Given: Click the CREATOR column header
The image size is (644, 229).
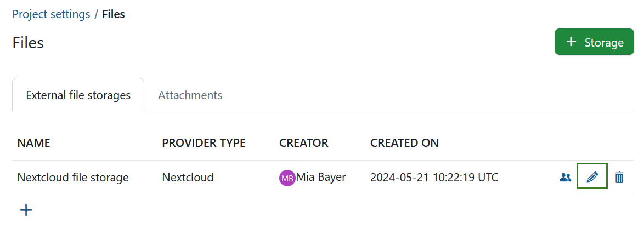Looking at the screenshot, I should coord(303,143).
